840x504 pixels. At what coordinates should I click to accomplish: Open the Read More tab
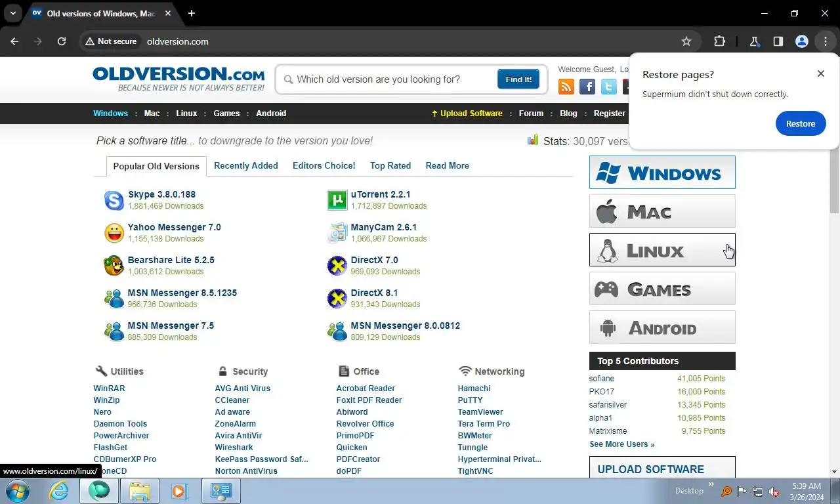(448, 165)
